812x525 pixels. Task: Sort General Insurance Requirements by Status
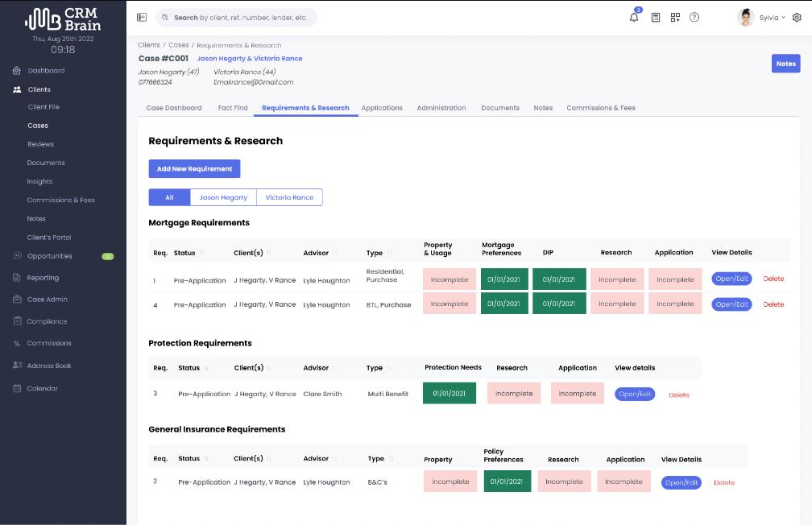pyautogui.click(x=206, y=458)
